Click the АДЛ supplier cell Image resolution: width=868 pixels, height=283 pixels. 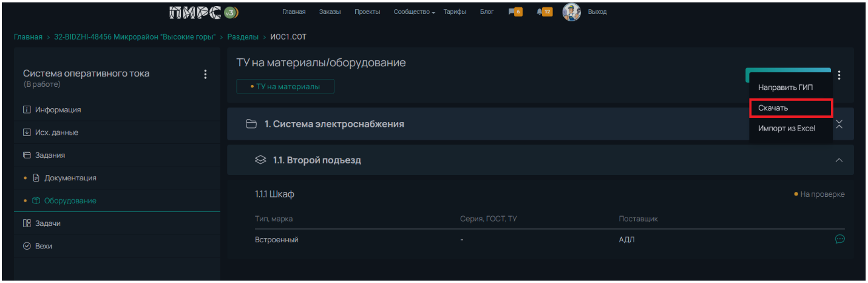627,240
